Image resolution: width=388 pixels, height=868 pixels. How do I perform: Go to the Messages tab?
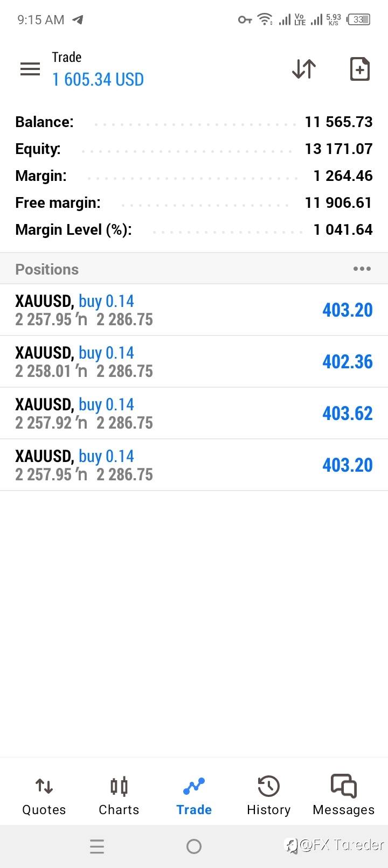[x=344, y=796]
